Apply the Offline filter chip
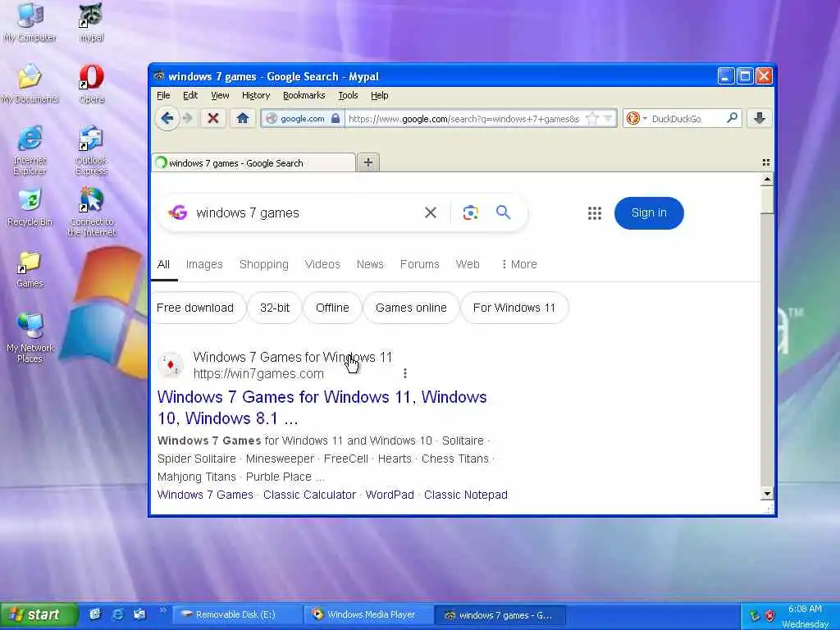Screen dimensions: 840x630 332,308
